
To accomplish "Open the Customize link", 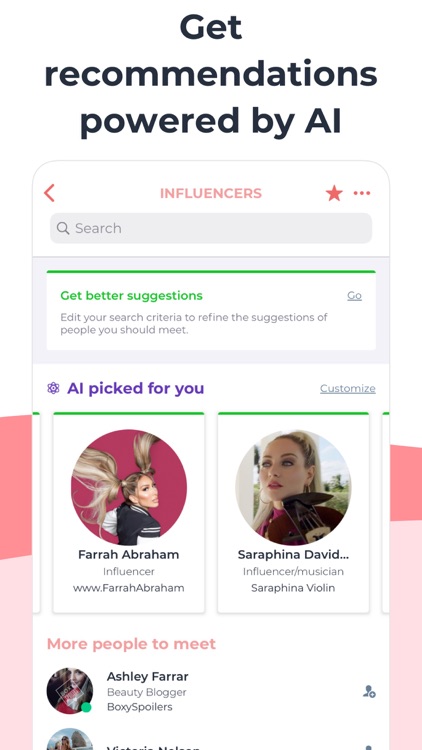I will [x=348, y=388].
